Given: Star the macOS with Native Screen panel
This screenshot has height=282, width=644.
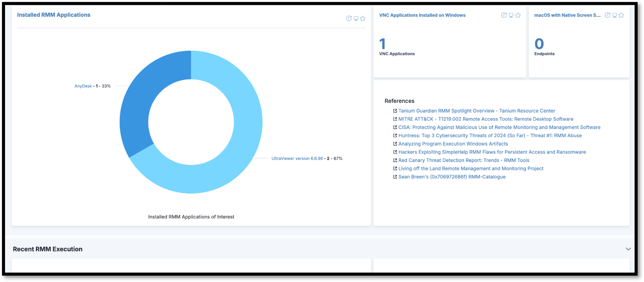Looking at the screenshot, I should (621, 15).
